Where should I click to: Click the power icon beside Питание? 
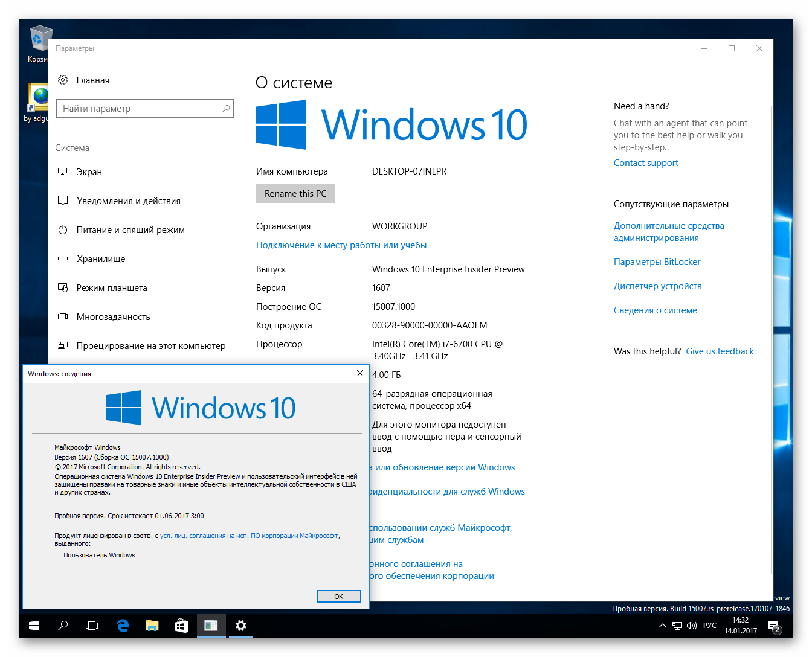click(63, 229)
